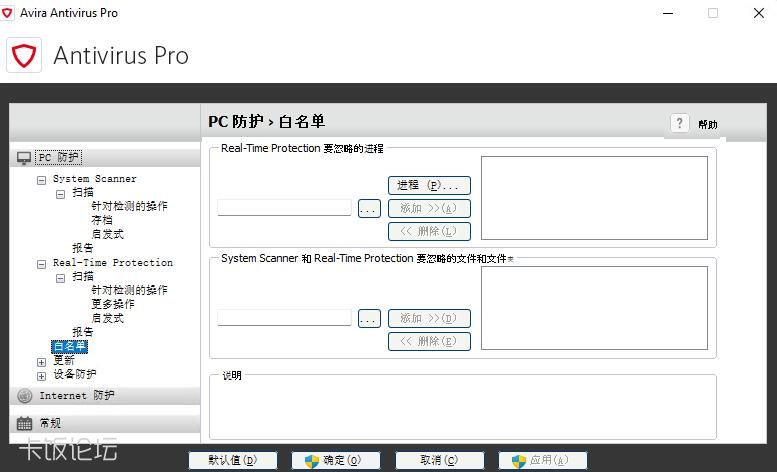The image size is (777, 472).
Task: Click the 进程(P)... button
Action: point(428,185)
